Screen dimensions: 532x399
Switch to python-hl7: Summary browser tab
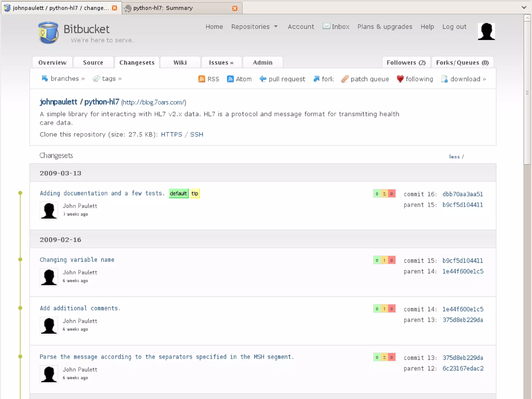pos(182,8)
